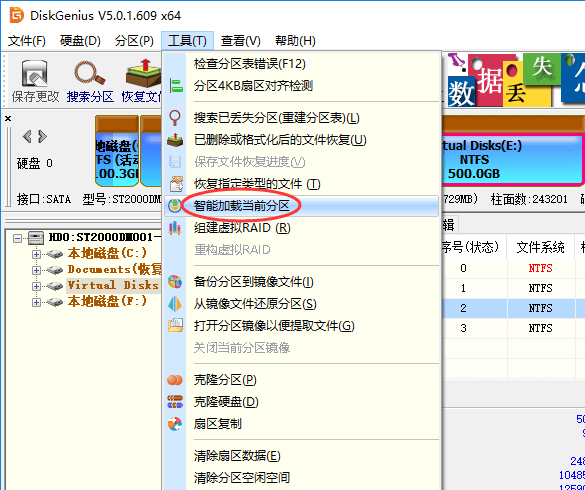Click the 工具(T) menu

187,41
